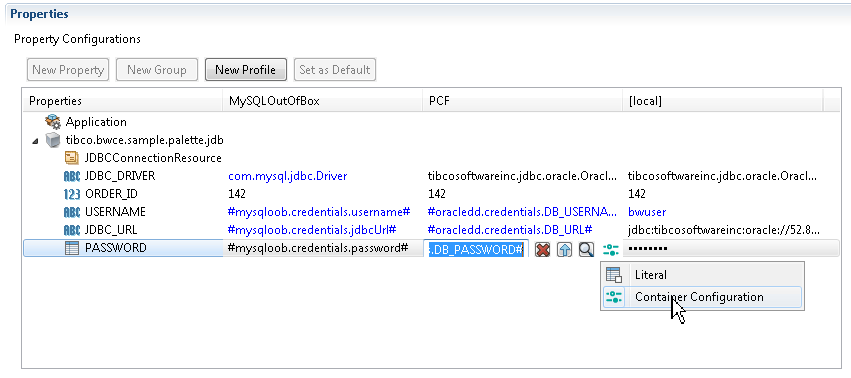Select the JDBC_DRIVER property name
Viewport: 851px width, 378px height.
coord(120,176)
